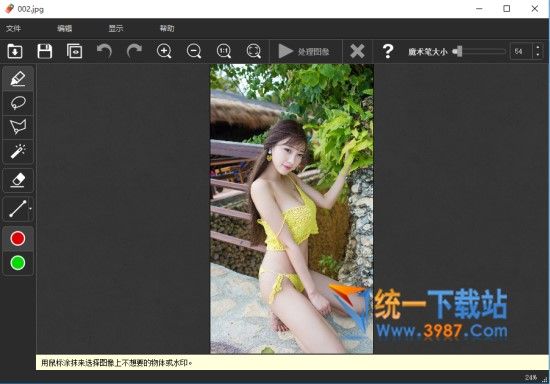Image resolution: width=550 pixels, height=384 pixels.
Task: Click the show original image icon
Action: [74, 51]
